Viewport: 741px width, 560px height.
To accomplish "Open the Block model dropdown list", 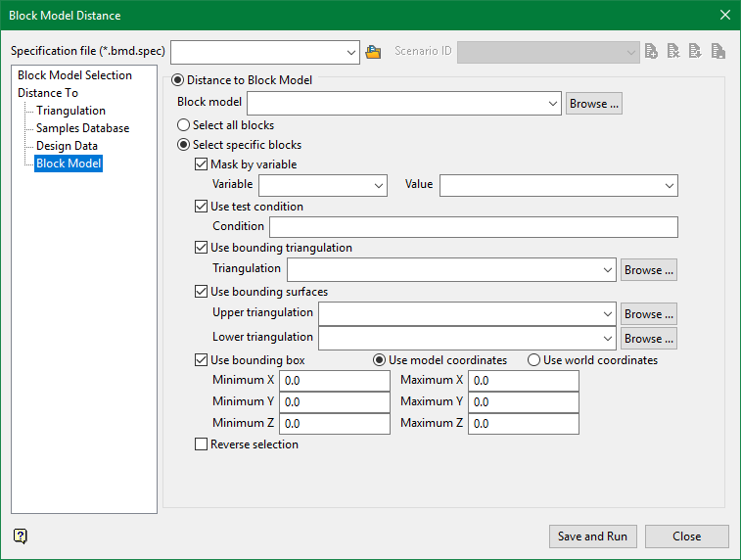I will point(553,103).
